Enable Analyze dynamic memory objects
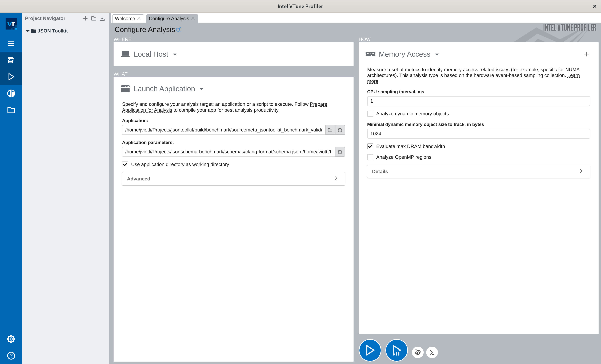This screenshot has height=364, width=601. coord(370,114)
